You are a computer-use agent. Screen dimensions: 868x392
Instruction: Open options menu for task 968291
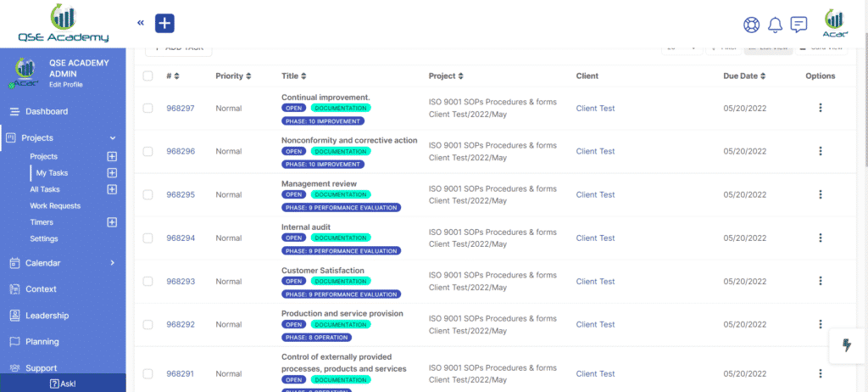[821, 373]
